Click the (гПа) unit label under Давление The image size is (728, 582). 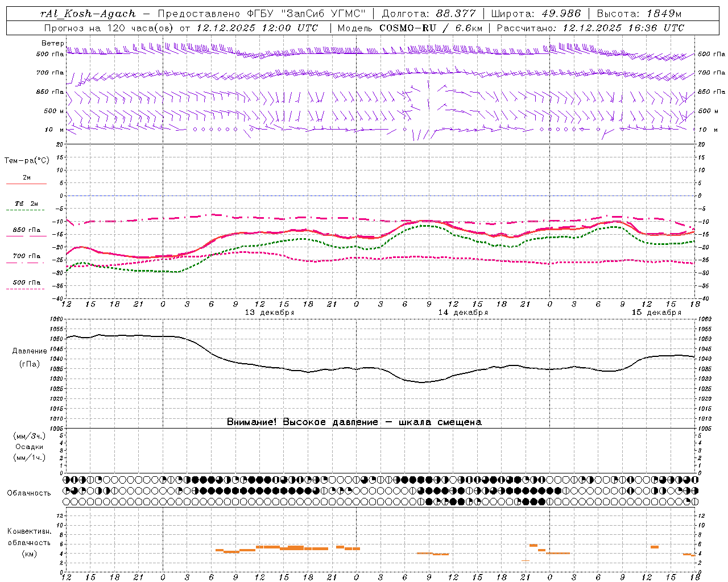(30, 364)
